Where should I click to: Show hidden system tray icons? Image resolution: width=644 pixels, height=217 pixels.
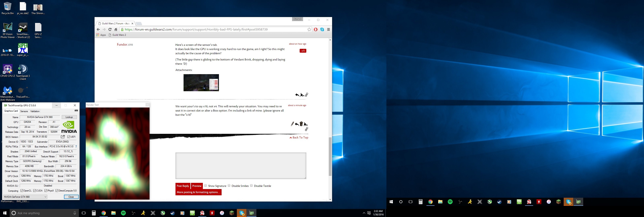pyautogui.click(x=364, y=213)
